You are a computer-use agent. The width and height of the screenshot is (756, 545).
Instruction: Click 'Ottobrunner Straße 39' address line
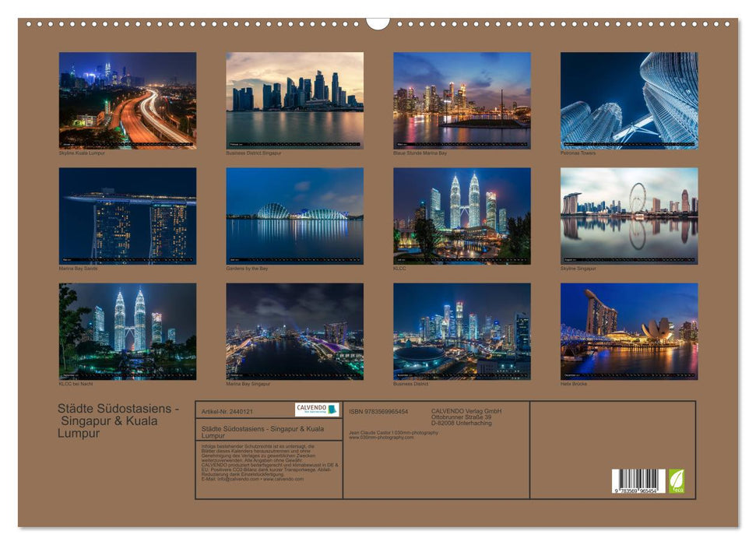click(462, 417)
